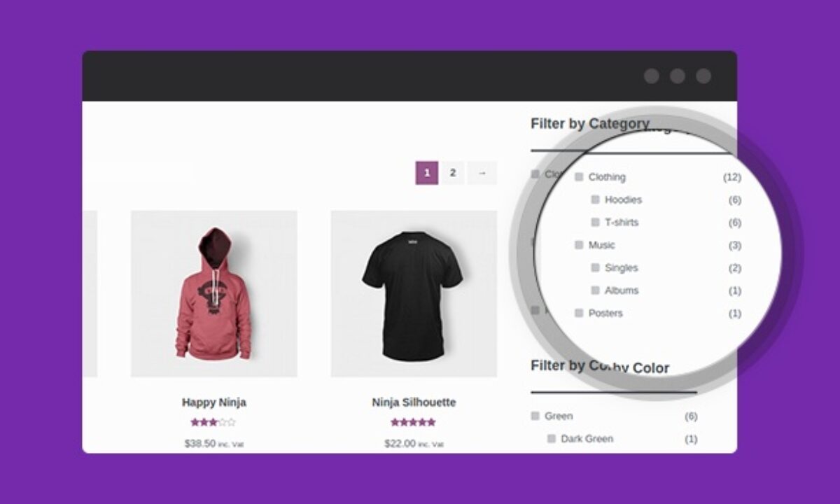Click the next page arrow button
Viewport: 840px width, 504px height.
482,173
